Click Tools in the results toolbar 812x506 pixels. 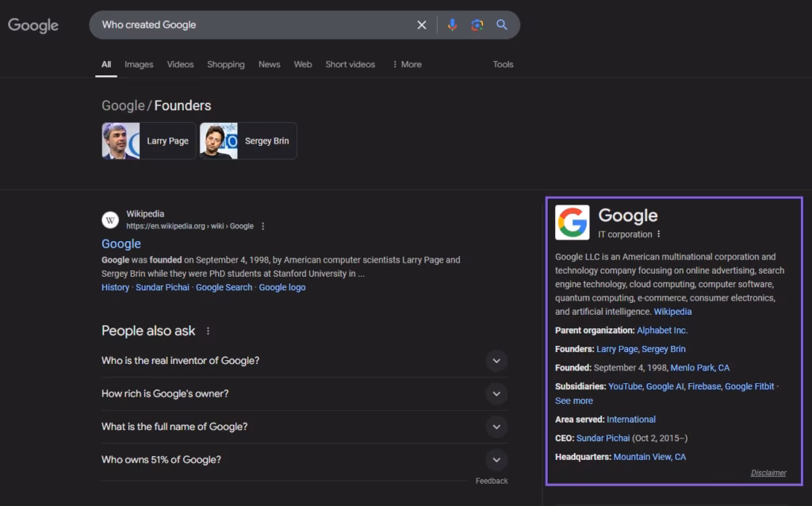click(503, 64)
